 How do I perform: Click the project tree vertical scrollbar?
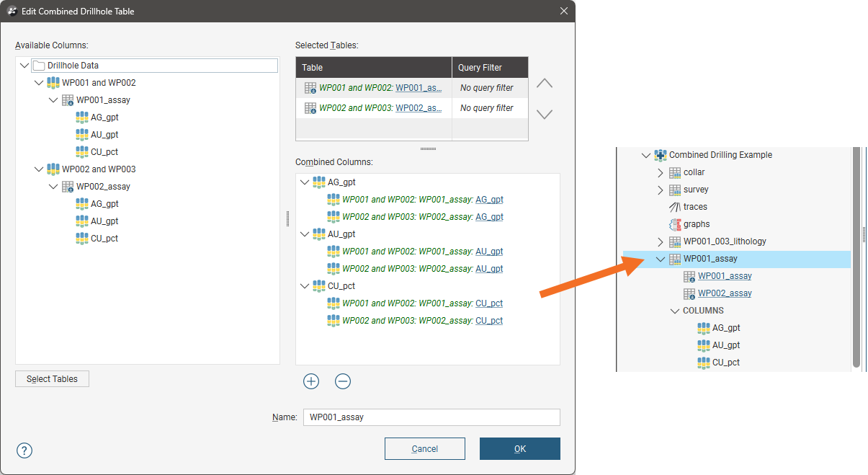click(856, 258)
